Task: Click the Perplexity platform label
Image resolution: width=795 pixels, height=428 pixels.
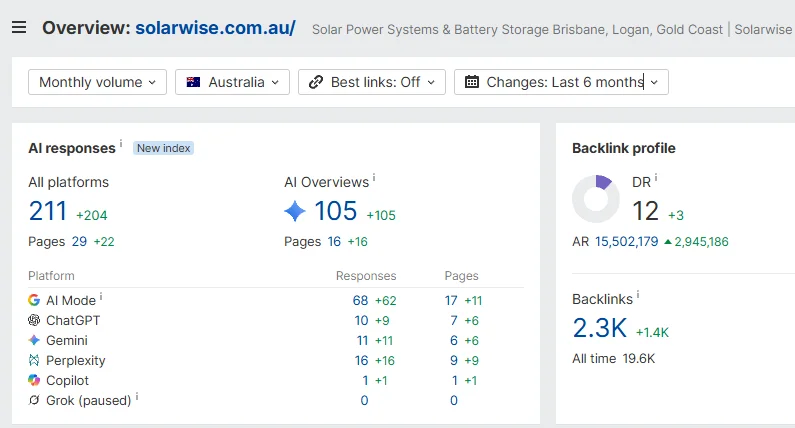Action: coord(76,361)
